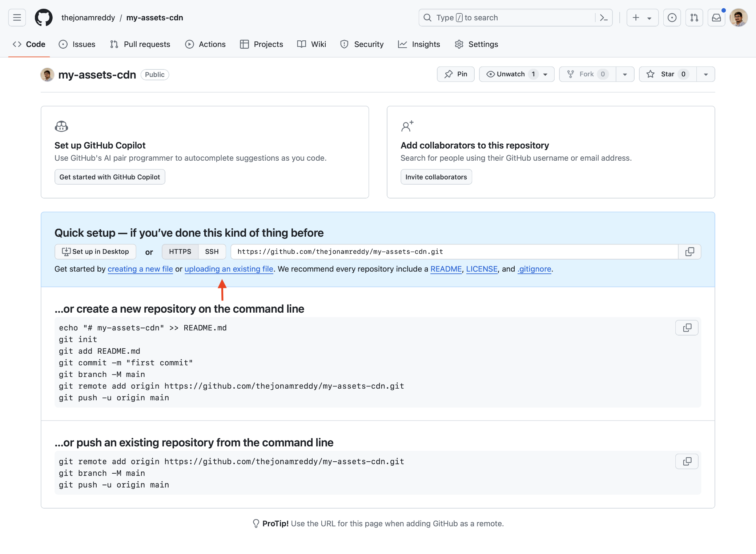Viewport: 756px width, 554px height.
Task: Click the plus create-new icon
Action: pos(636,17)
